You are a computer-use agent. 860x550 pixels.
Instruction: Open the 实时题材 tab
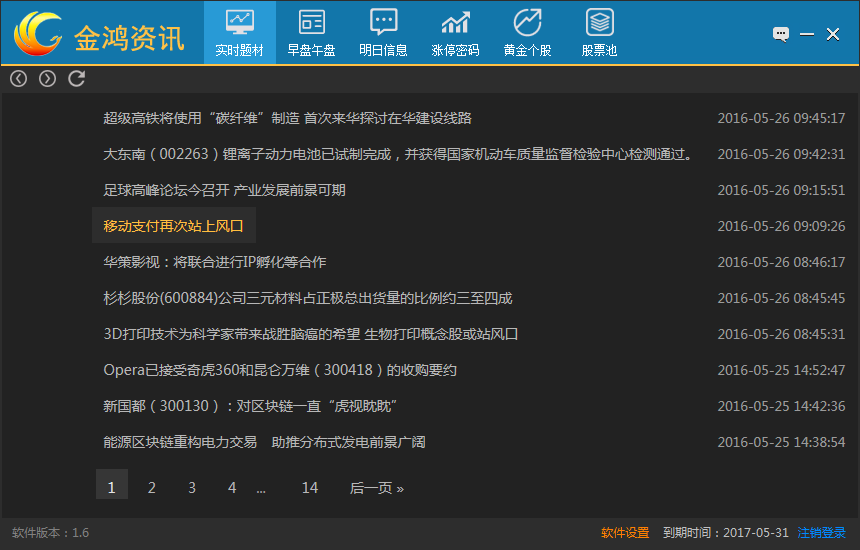239,31
